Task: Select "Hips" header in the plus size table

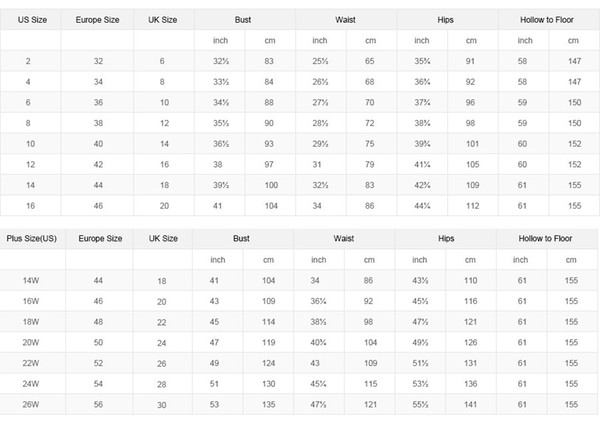Action: point(446,240)
